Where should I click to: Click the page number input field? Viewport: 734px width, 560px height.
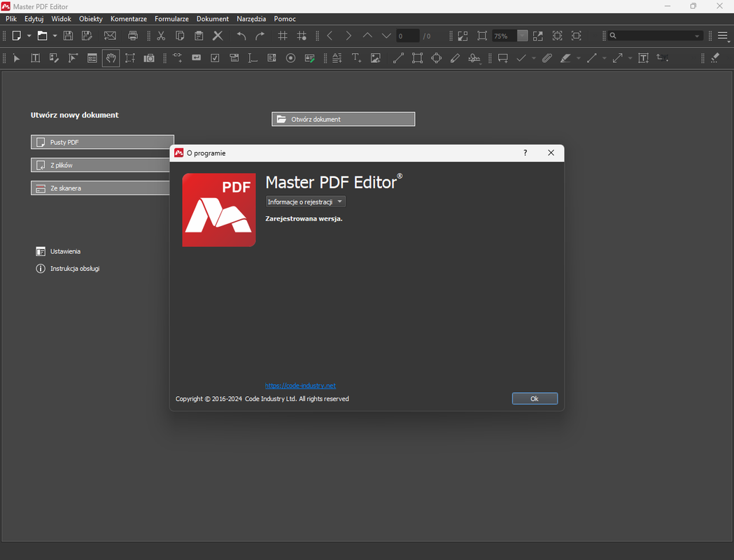(407, 36)
